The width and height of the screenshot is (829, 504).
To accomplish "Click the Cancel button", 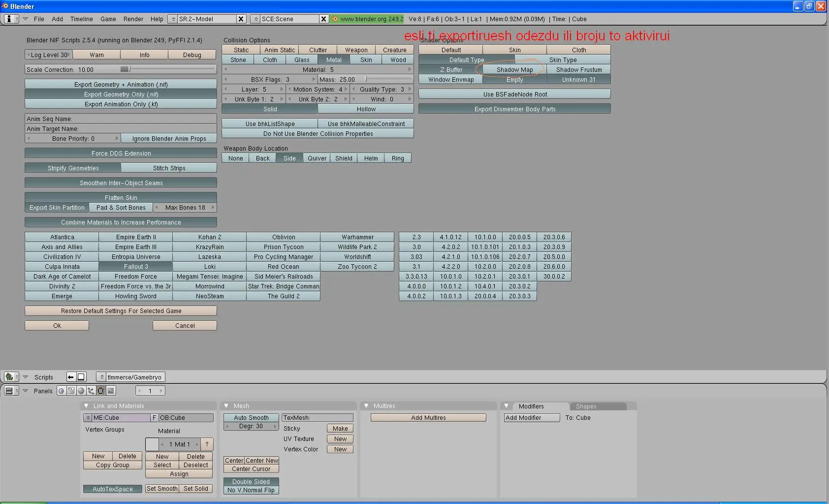I will click(x=185, y=325).
